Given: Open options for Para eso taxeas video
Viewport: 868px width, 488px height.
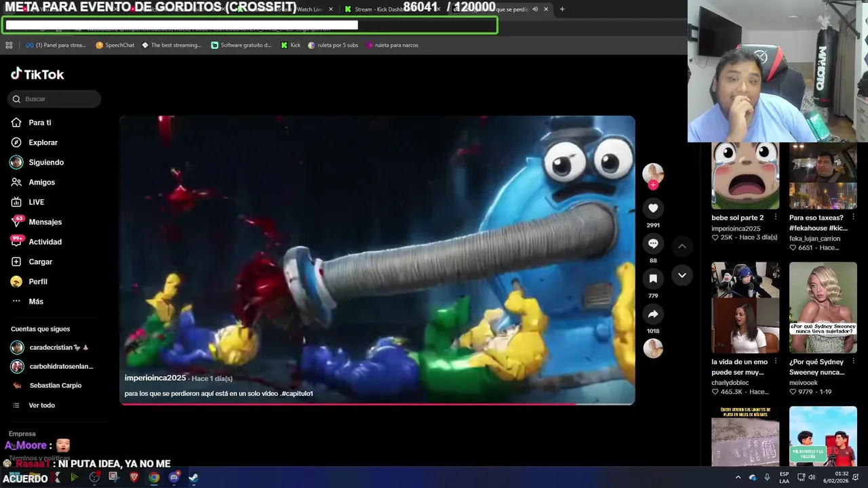Looking at the screenshot, I should [x=853, y=218].
